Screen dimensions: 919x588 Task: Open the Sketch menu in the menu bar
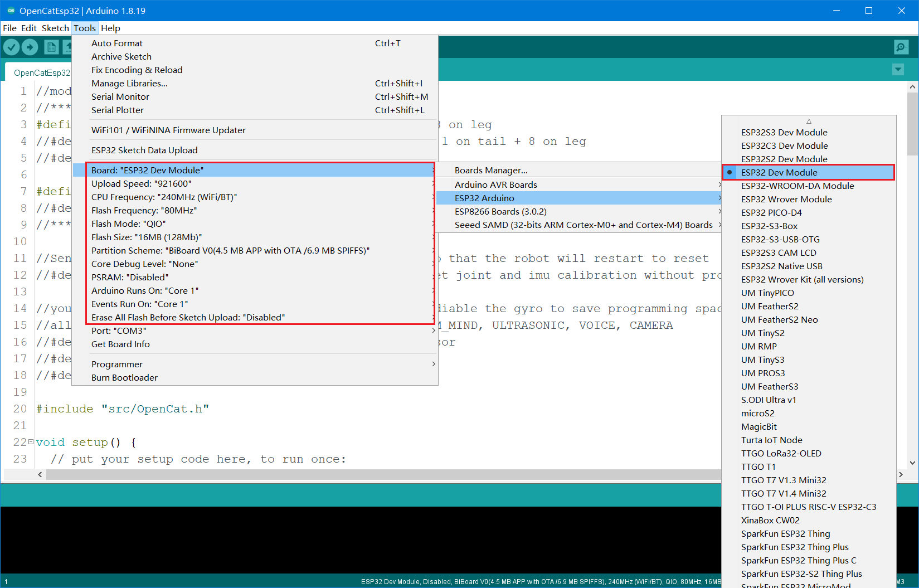click(x=55, y=28)
